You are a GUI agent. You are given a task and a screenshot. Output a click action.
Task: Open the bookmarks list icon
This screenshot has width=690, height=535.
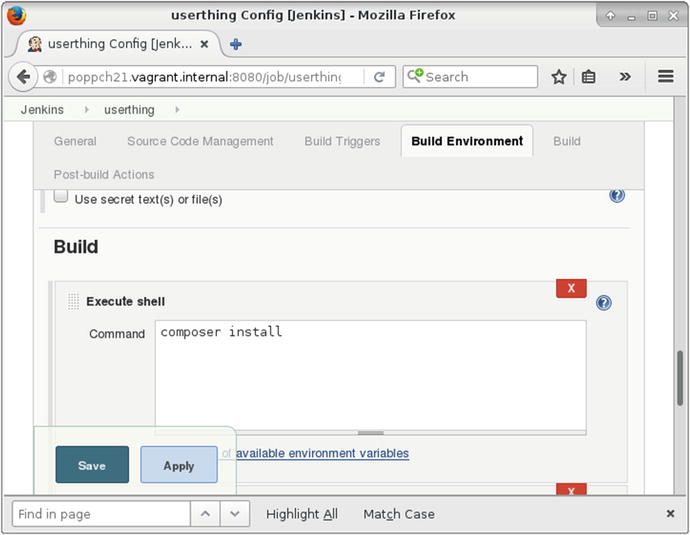(x=588, y=77)
